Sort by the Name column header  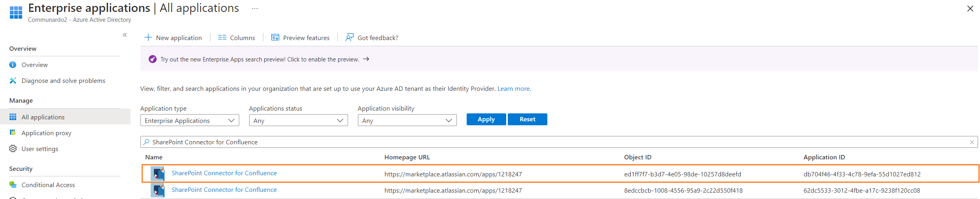(154, 157)
